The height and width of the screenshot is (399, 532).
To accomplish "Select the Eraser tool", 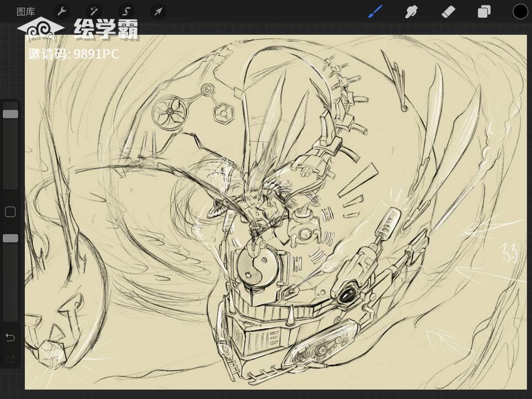I will click(448, 12).
